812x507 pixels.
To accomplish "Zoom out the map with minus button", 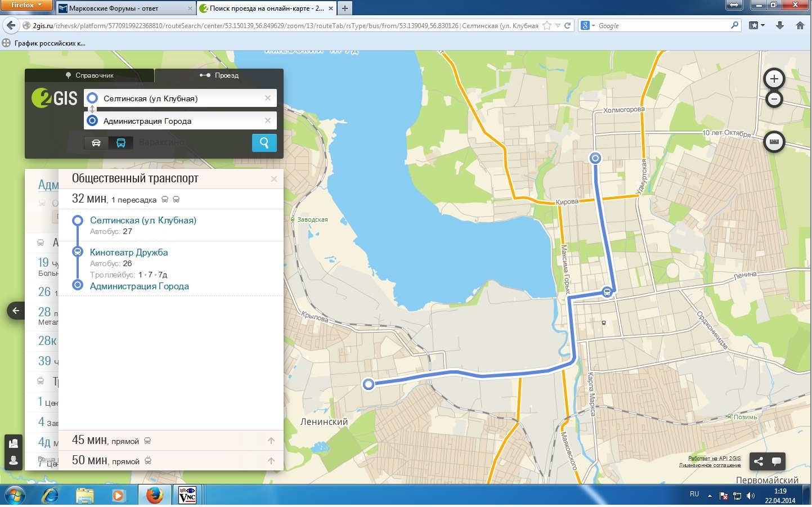I will (x=774, y=99).
